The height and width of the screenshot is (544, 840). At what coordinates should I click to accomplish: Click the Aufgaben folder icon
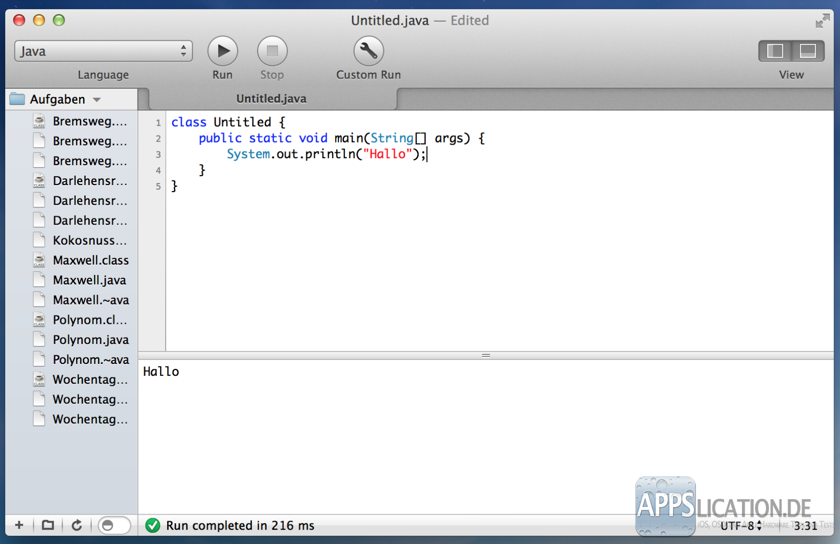tap(18, 99)
